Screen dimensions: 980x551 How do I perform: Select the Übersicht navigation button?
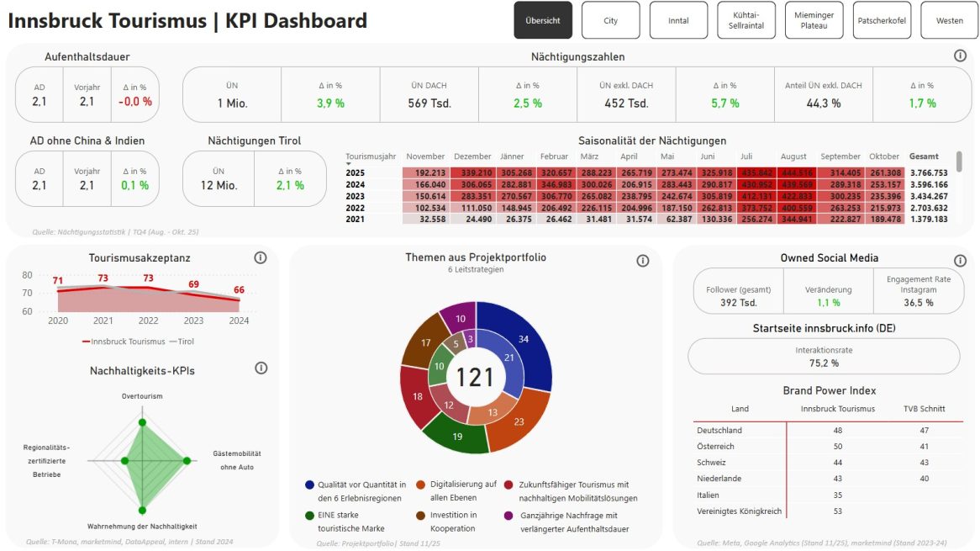(x=543, y=20)
